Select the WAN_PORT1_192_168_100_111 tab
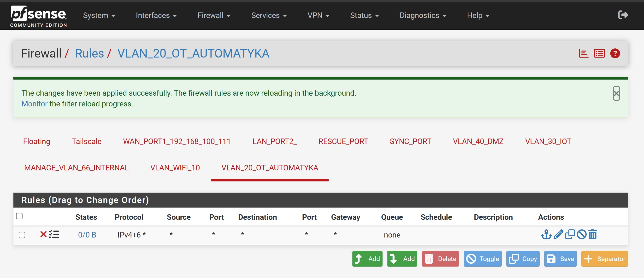The height and width of the screenshot is (278, 644). [177, 141]
